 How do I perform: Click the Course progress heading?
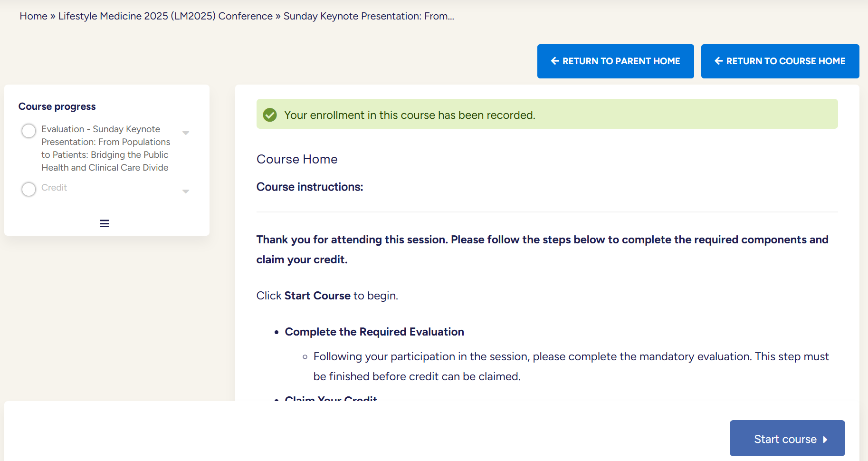click(x=57, y=106)
